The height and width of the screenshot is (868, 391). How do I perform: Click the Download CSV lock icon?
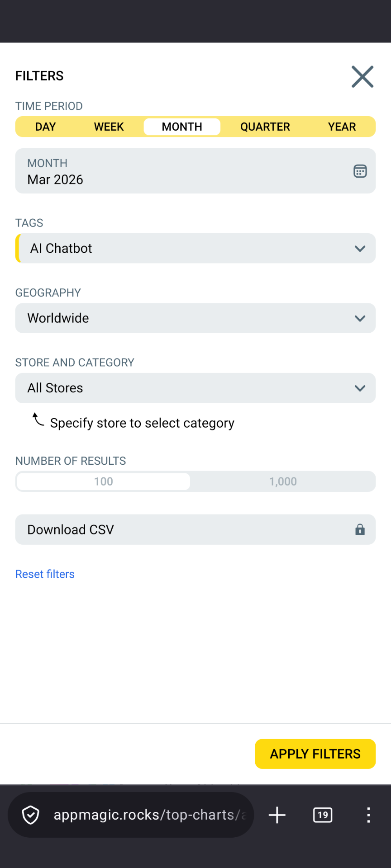360,529
